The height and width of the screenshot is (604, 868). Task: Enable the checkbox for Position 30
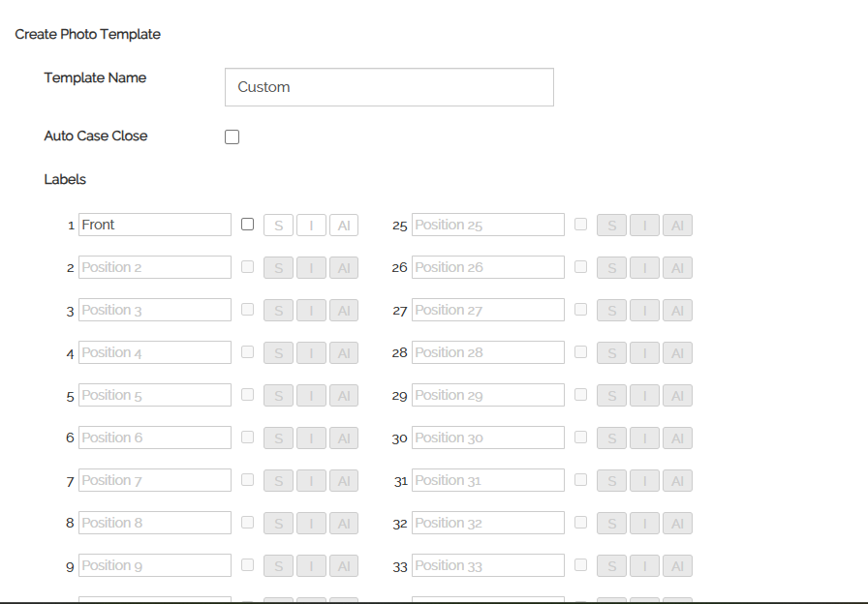pyautogui.click(x=580, y=438)
